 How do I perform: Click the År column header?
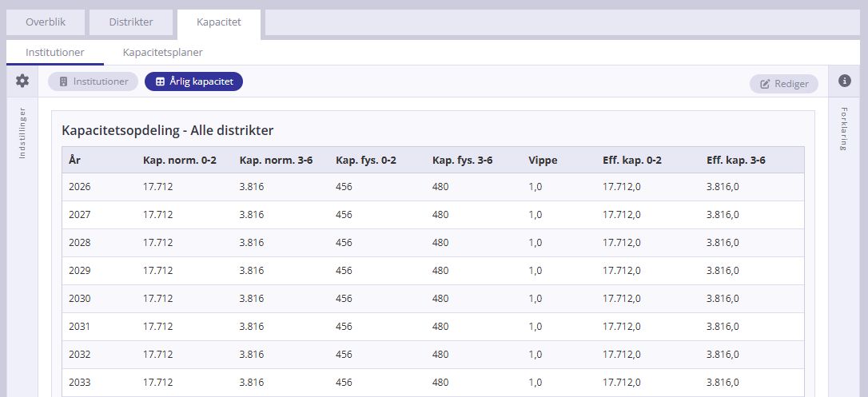74,160
